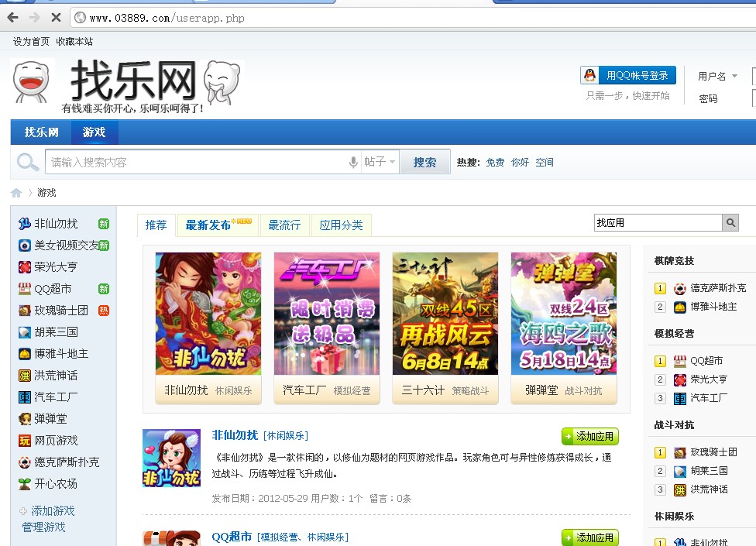
Task: Click the 非仙勿扰 app list thumbnail
Action: tap(172, 458)
